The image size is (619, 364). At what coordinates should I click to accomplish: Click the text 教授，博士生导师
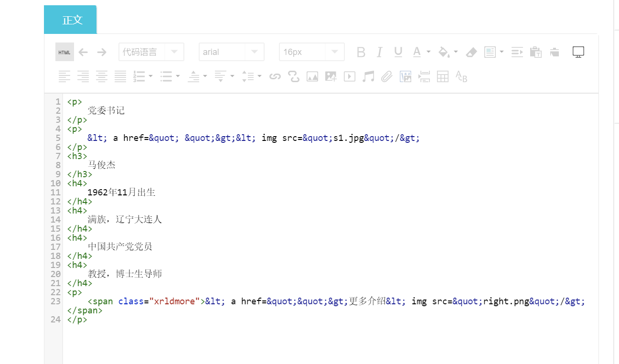click(x=125, y=274)
